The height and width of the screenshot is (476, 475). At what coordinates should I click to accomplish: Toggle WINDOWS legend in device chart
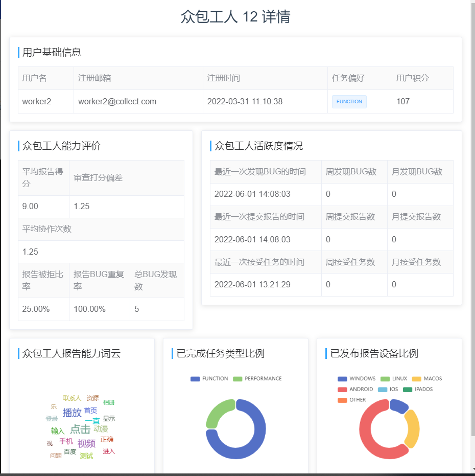click(357, 378)
